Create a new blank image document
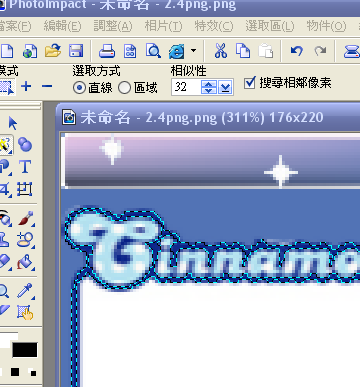 pyautogui.click(x=7, y=51)
